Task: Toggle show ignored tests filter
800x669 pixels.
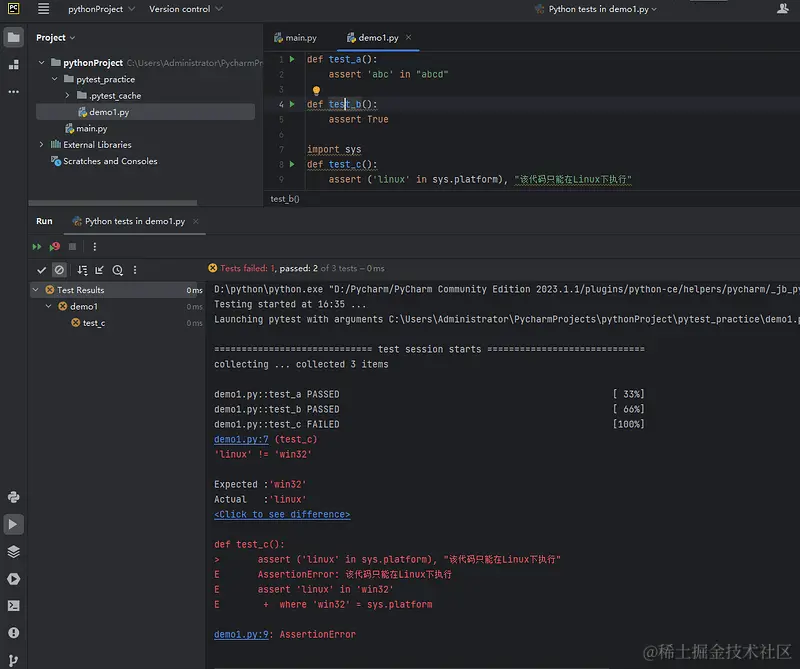Action: point(59,270)
